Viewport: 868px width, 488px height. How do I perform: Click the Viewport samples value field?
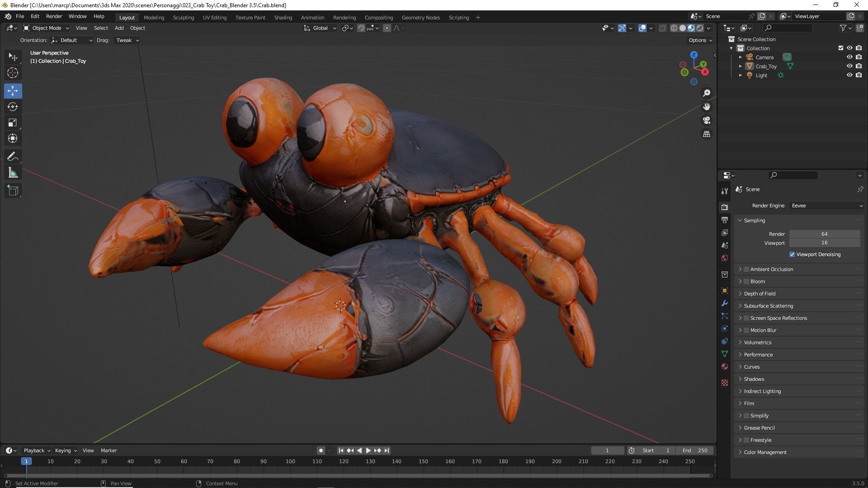[x=825, y=243]
